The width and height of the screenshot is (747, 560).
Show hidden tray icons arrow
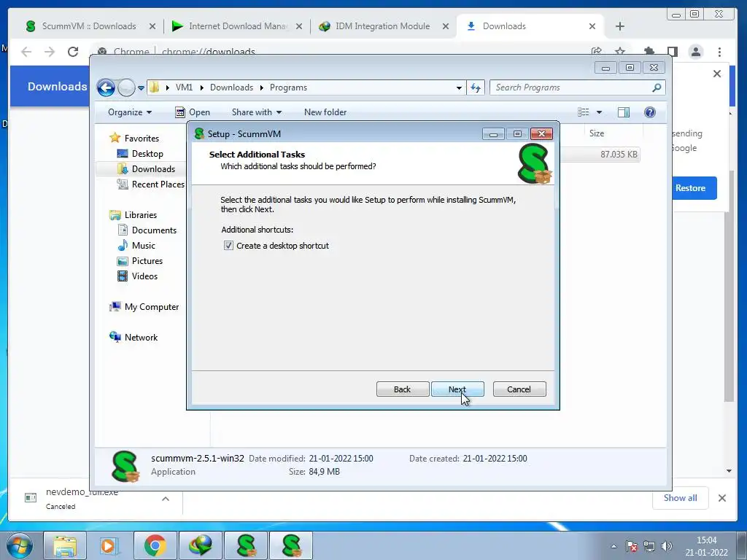pyautogui.click(x=614, y=546)
